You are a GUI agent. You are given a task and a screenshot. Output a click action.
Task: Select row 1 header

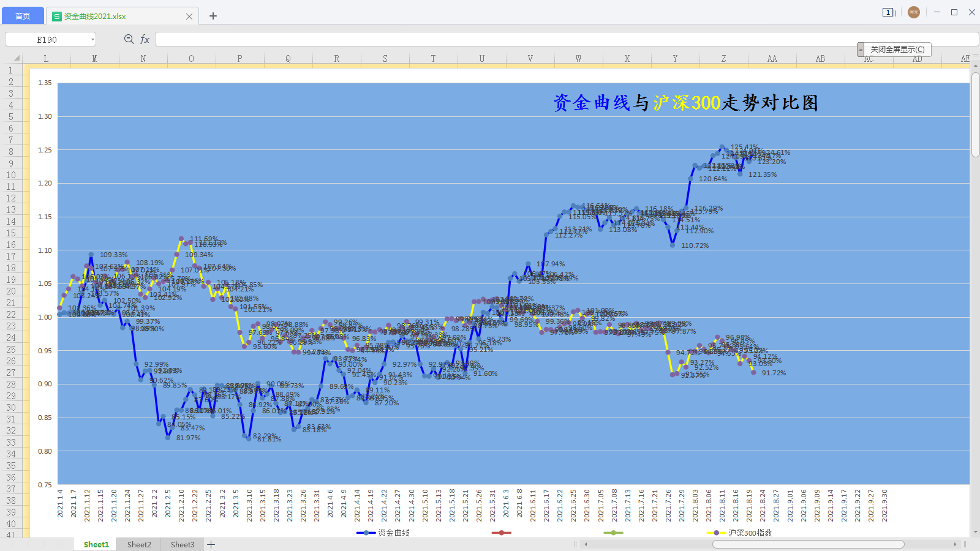click(10, 70)
